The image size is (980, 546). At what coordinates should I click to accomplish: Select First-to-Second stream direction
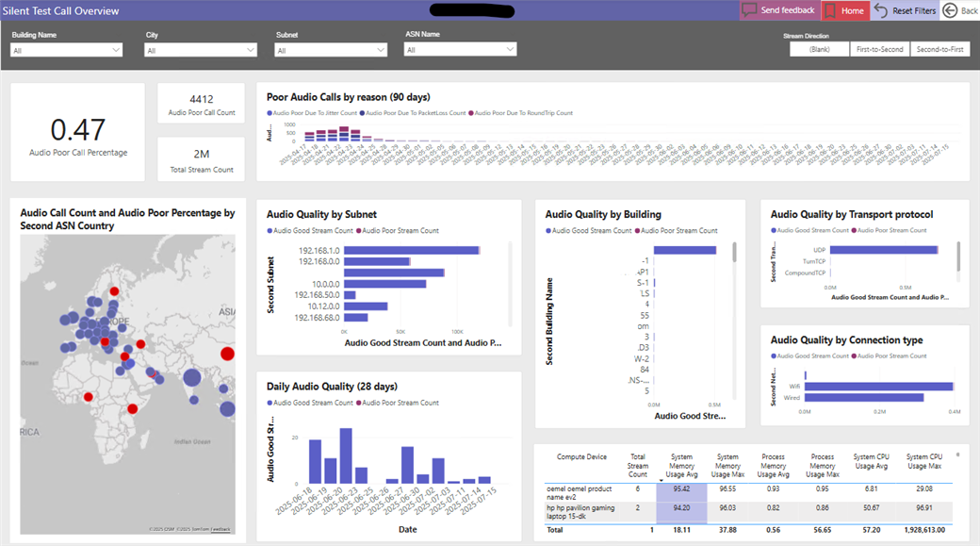click(878, 49)
